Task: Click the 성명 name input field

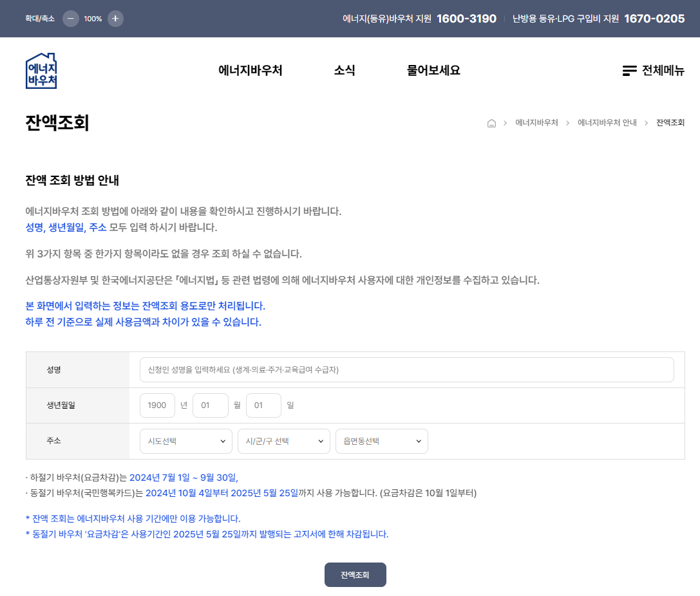Action: pyautogui.click(x=406, y=369)
